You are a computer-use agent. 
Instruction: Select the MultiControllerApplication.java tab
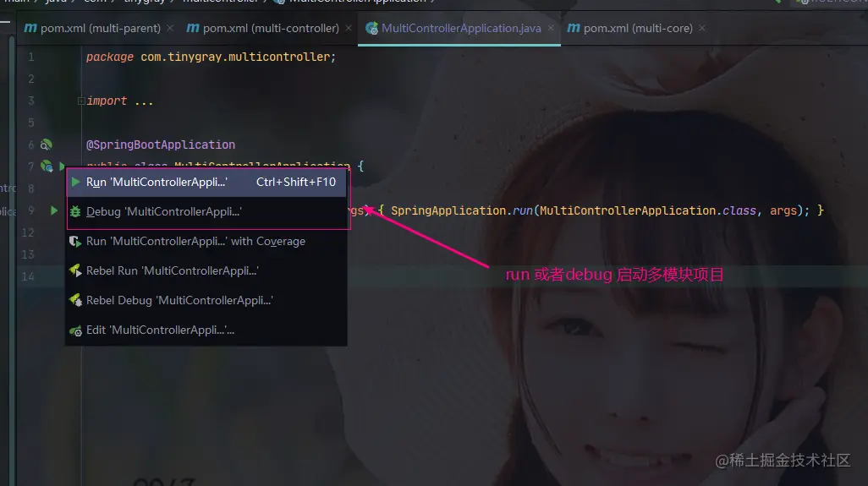[x=460, y=28]
